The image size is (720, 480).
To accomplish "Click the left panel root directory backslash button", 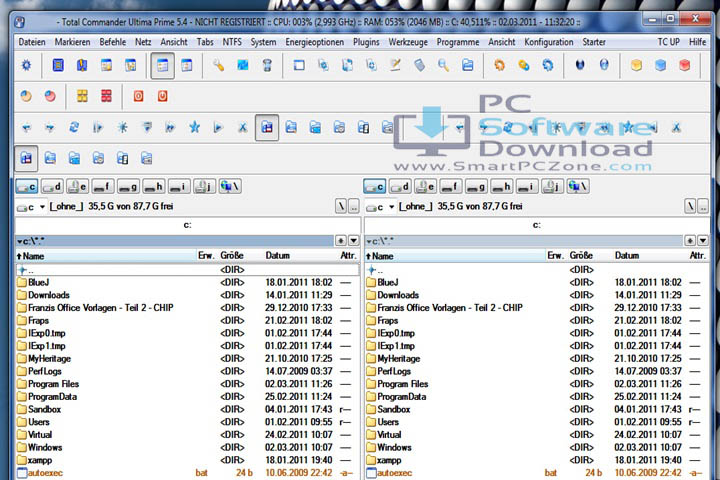I will (x=340, y=207).
